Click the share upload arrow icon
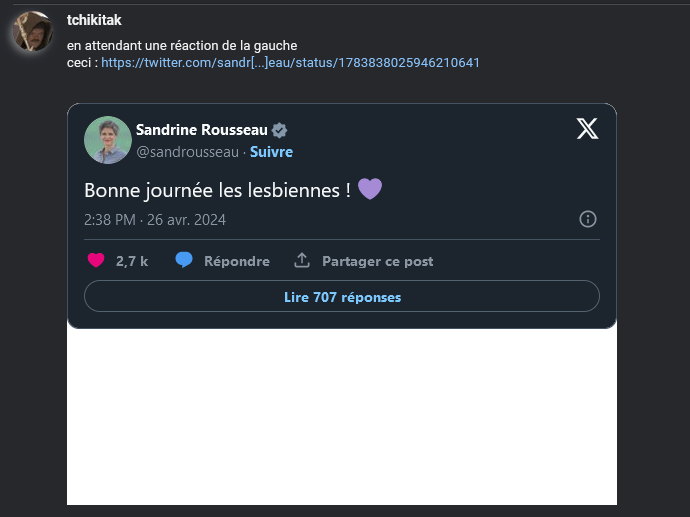This screenshot has width=690, height=517. (302, 261)
